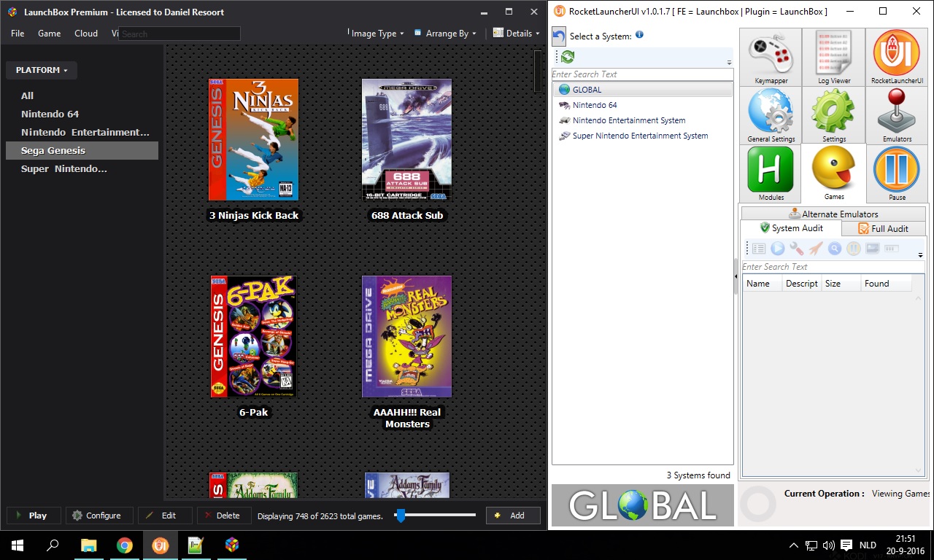The height and width of the screenshot is (560, 934).
Task: Click the blue undo arrow beside Select a System
Action: click(559, 36)
